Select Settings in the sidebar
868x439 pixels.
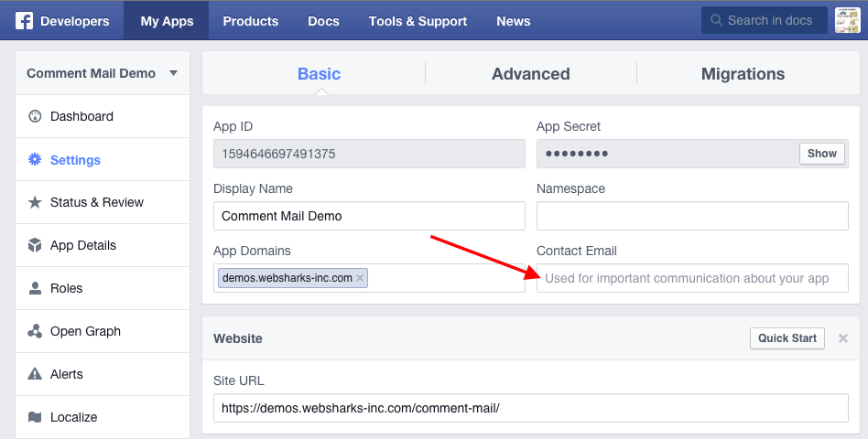point(75,160)
